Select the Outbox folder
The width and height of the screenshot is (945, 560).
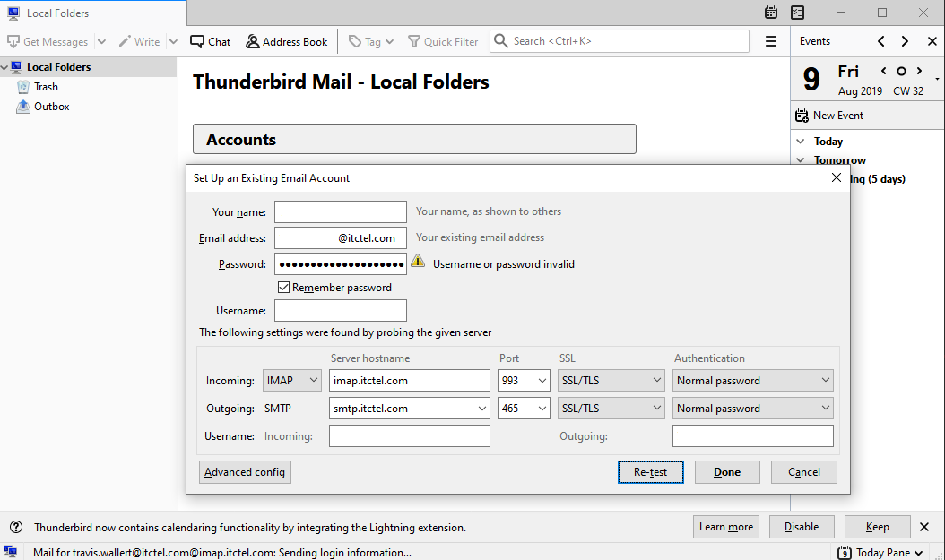51,107
